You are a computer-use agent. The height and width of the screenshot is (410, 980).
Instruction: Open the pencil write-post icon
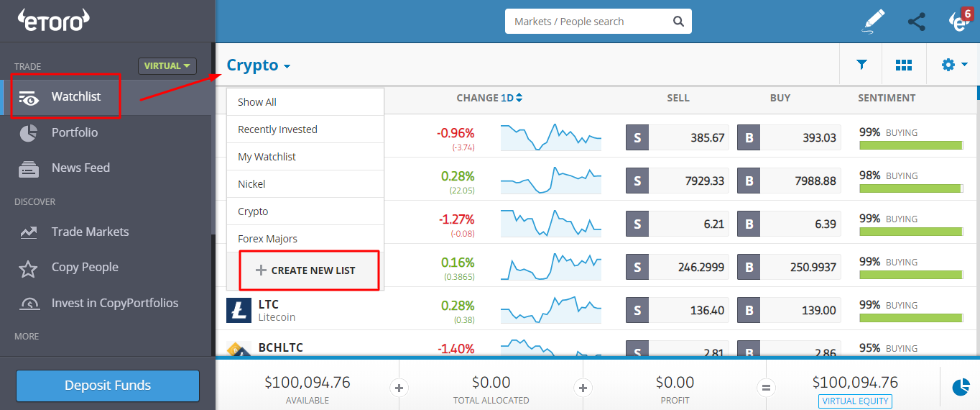pyautogui.click(x=874, y=22)
